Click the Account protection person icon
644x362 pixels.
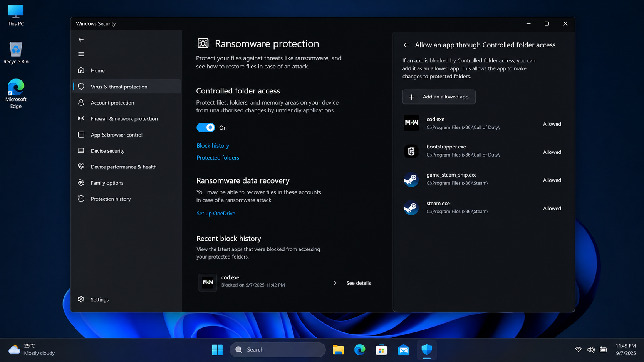pos(81,102)
